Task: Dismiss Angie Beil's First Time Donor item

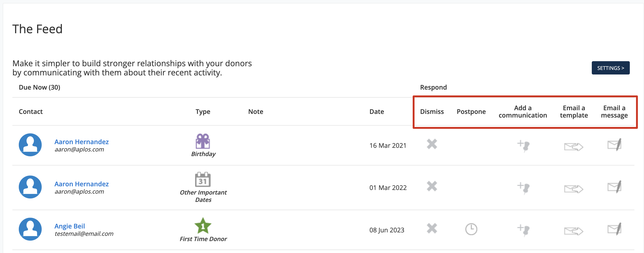Action: tap(432, 228)
